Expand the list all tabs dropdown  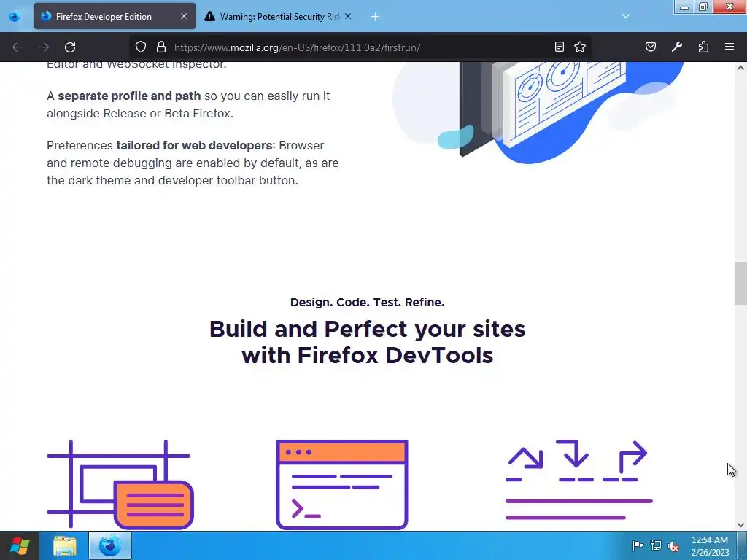[x=625, y=16]
